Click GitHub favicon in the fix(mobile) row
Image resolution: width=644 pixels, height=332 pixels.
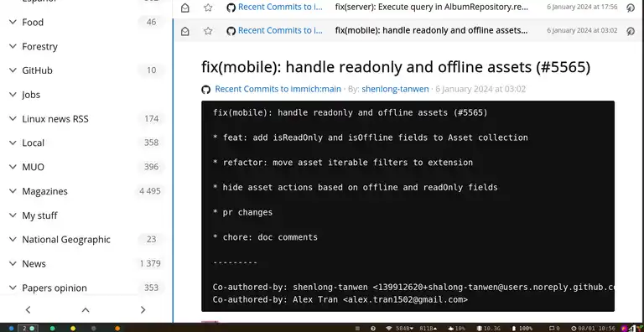pyautogui.click(x=231, y=31)
